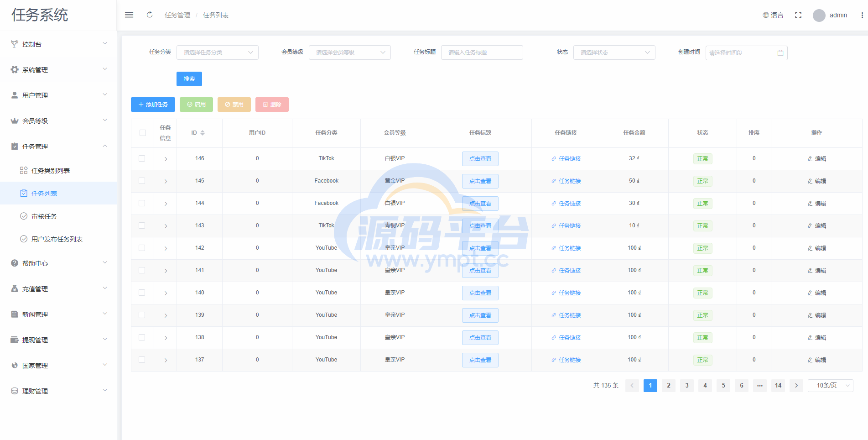
Task: Check the checkbox for task 143
Action: click(142, 225)
